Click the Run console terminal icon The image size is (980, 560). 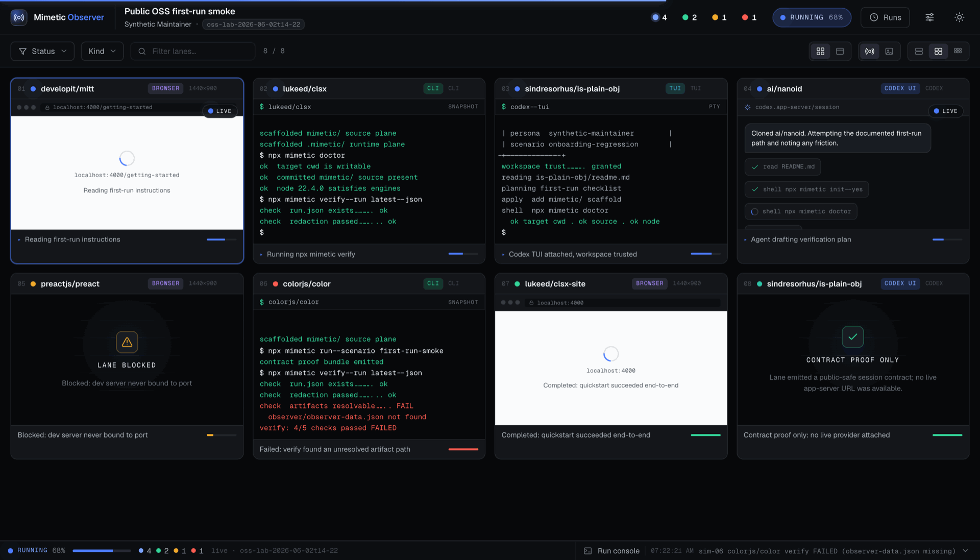point(588,551)
